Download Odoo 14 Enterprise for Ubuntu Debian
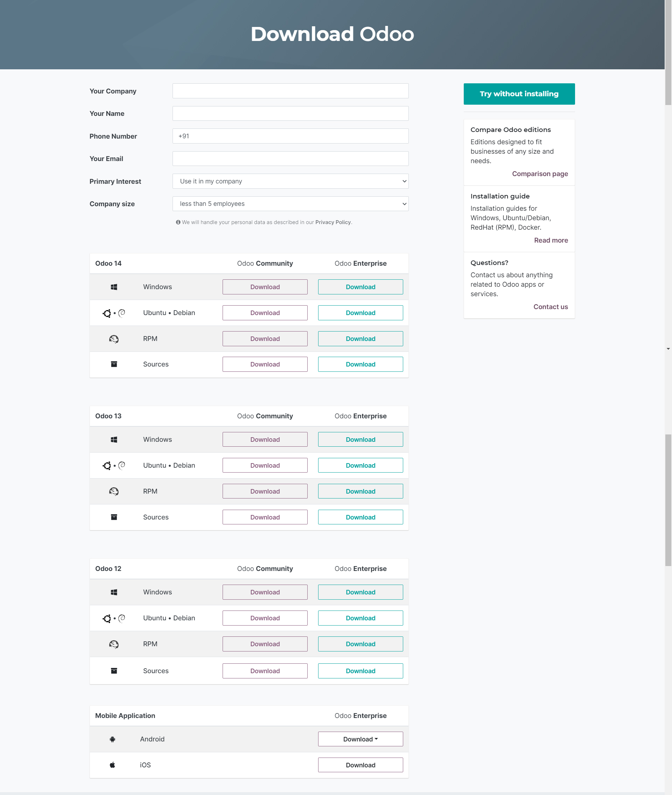Image resolution: width=672 pixels, height=795 pixels. pos(360,313)
